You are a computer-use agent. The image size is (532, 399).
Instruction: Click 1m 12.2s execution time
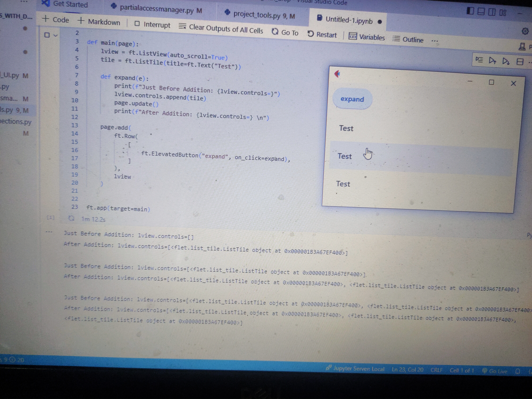pos(93,219)
